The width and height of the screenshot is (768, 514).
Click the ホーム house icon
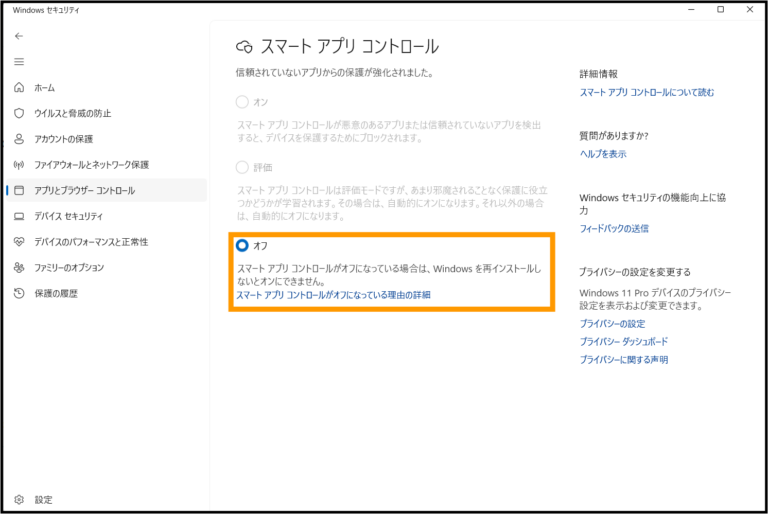coord(19,87)
